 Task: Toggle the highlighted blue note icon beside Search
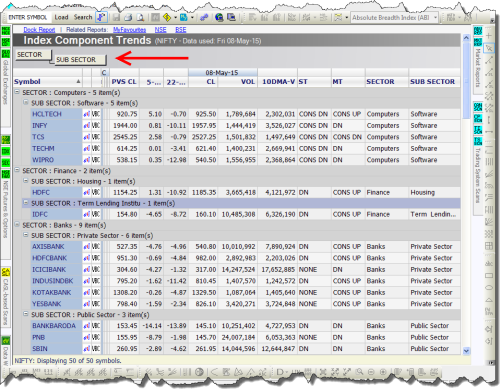101,17
